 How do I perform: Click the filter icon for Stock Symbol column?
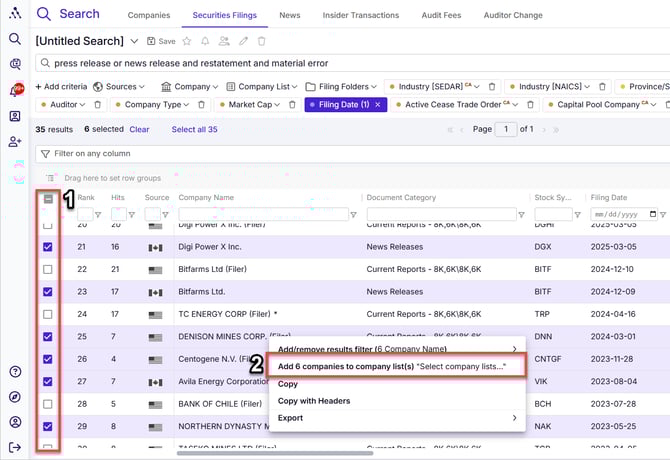point(577,214)
